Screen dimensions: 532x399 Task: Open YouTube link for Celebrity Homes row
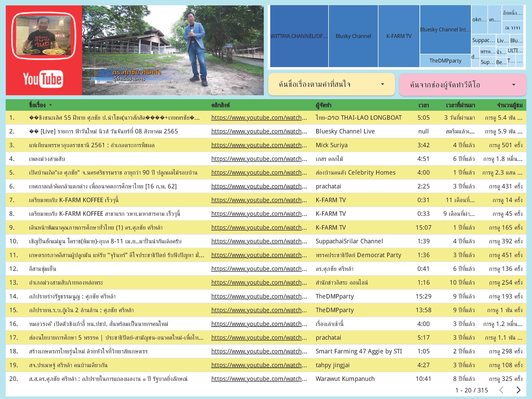click(x=259, y=172)
